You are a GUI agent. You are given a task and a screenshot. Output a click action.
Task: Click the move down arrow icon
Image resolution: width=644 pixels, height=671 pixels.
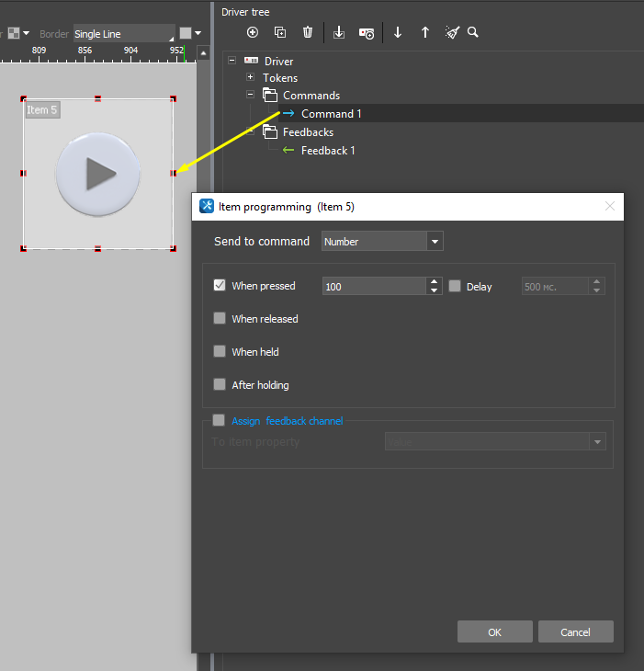coord(398,32)
